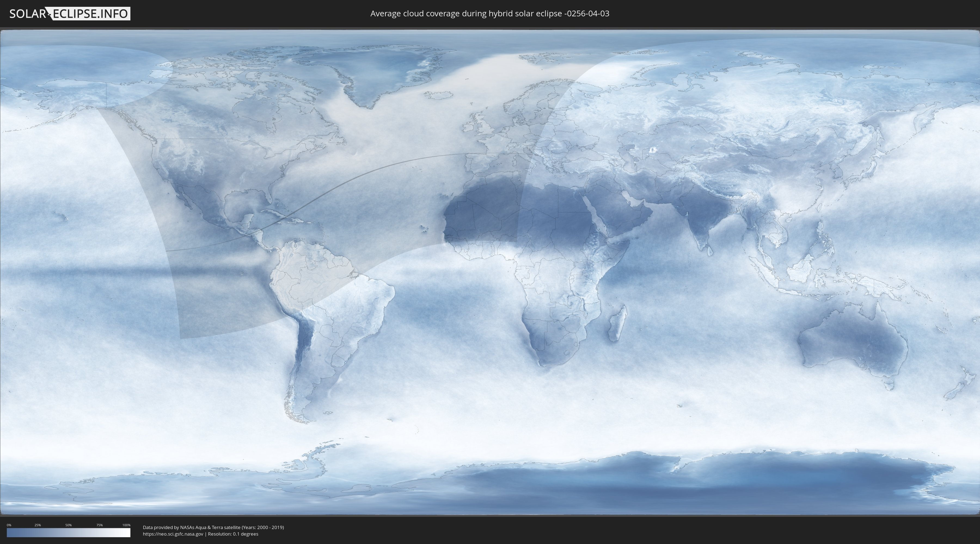Click the neo.sci.gsfc.nasa.gov link text

(173, 534)
